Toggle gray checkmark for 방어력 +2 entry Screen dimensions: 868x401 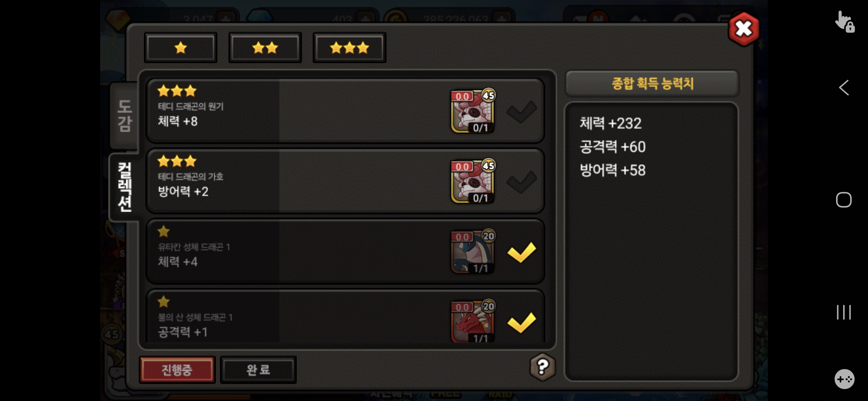click(x=522, y=182)
